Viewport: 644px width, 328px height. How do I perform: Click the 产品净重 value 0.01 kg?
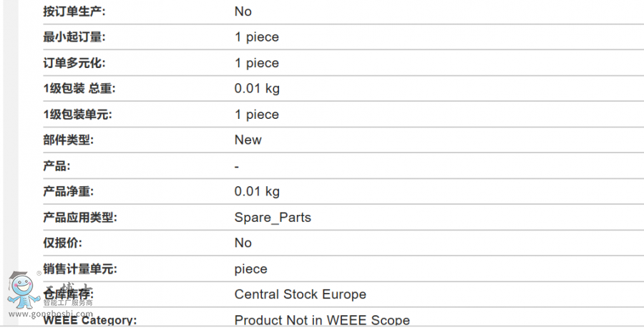257,191
